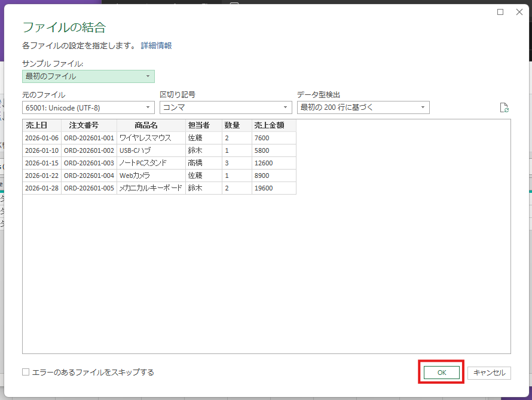Select the 担当者 column header
The height and width of the screenshot is (400, 532).
coord(204,125)
